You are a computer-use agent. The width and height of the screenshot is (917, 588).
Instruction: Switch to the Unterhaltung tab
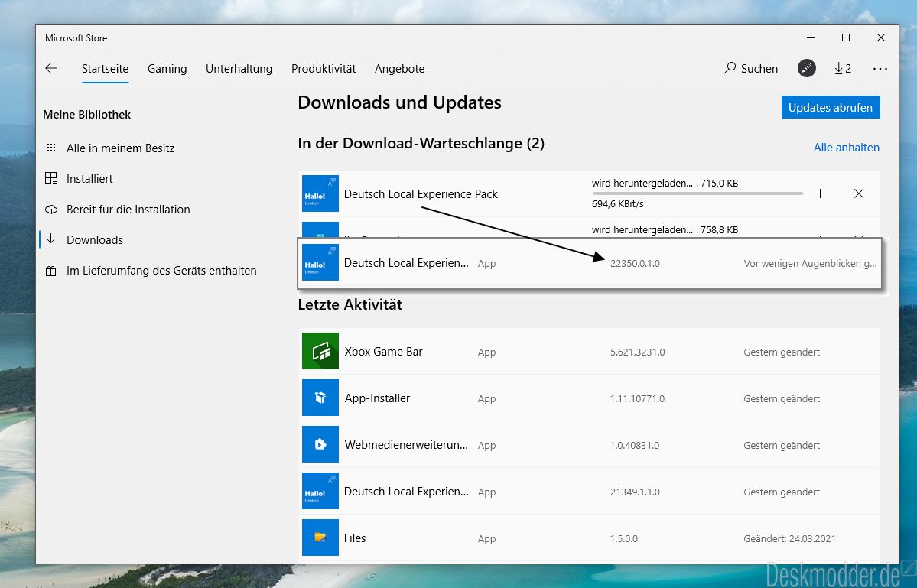[239, 68]
